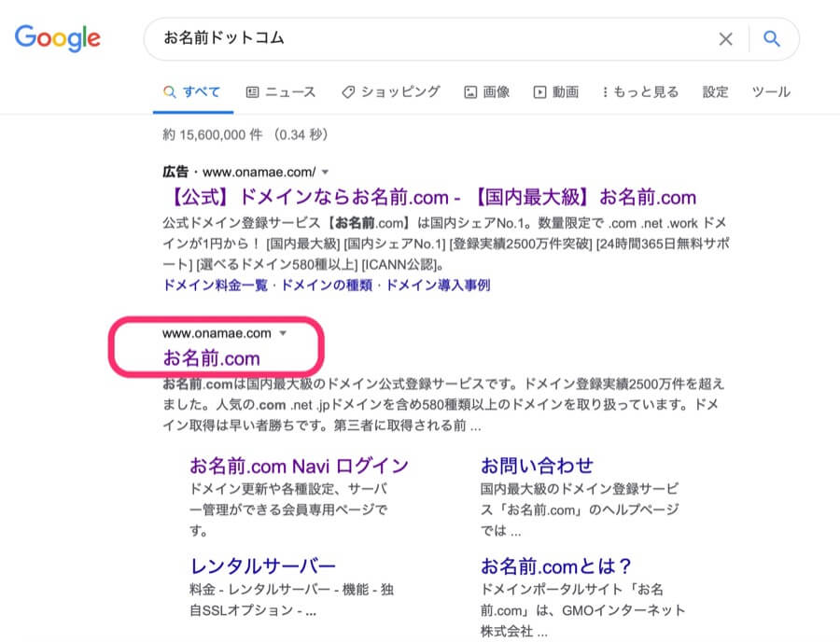Open the 画像 images tab
Viewport: 840px width, 642px height.
[x=486, y=91]
